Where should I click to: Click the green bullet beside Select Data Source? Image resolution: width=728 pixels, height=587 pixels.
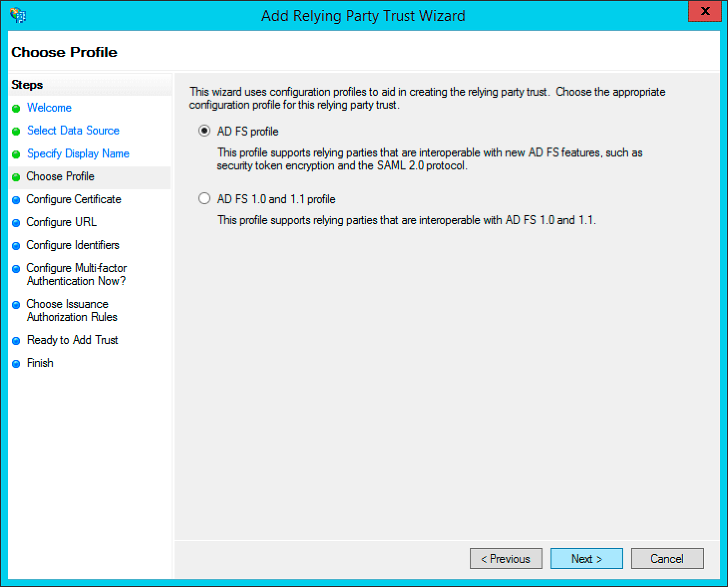click(x=16, y=131)
